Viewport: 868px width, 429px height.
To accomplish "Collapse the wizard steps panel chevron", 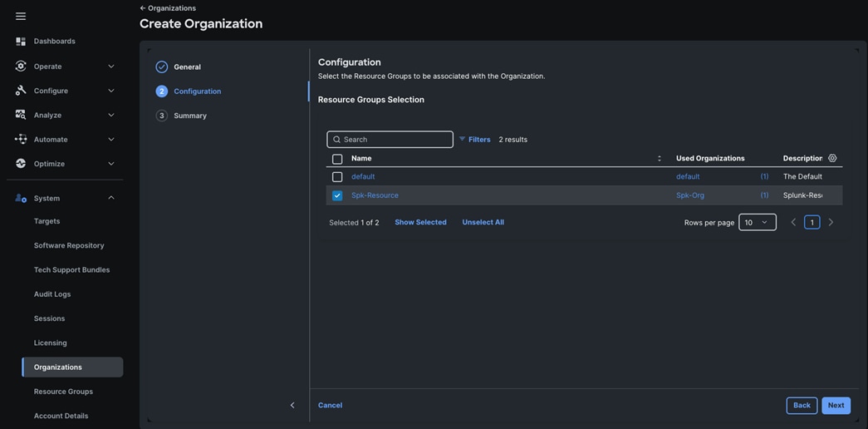I will (292, 405).
